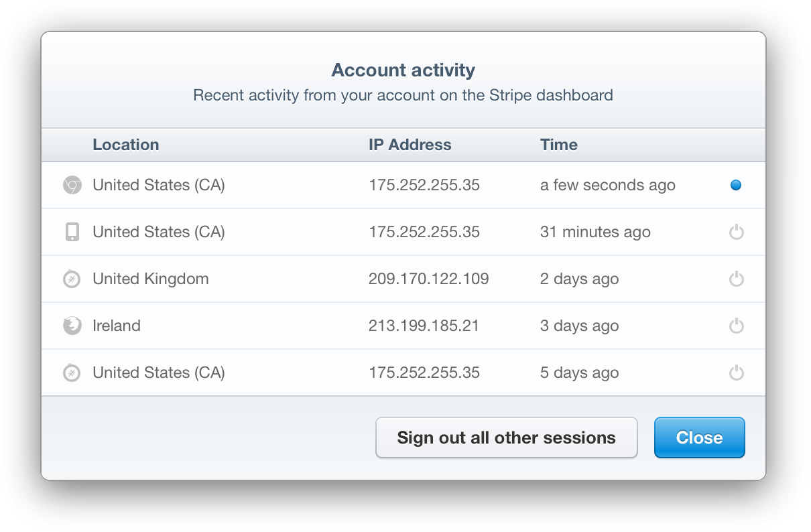This screenshot has height=532, width=811.
Task: Click IP address 213.199.185.21
Action: [424, 326]
